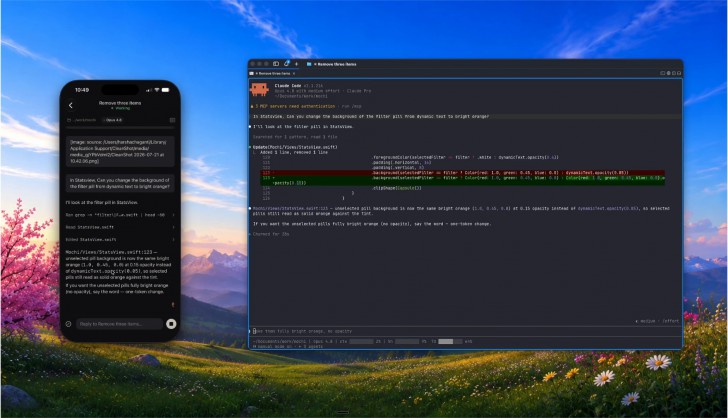This screenshot has width=728, height=418.
Task: Tap the stop button on the phone
Action: coord(171,324)
